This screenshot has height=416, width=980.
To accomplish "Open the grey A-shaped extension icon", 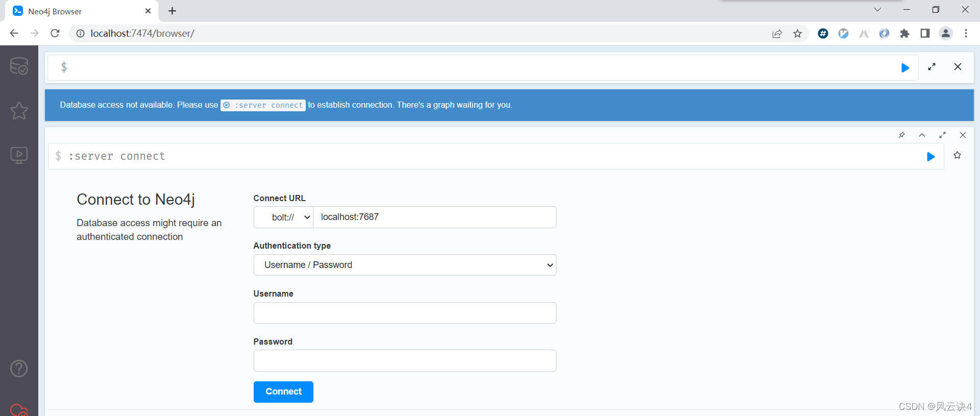I will coord(864,33).
